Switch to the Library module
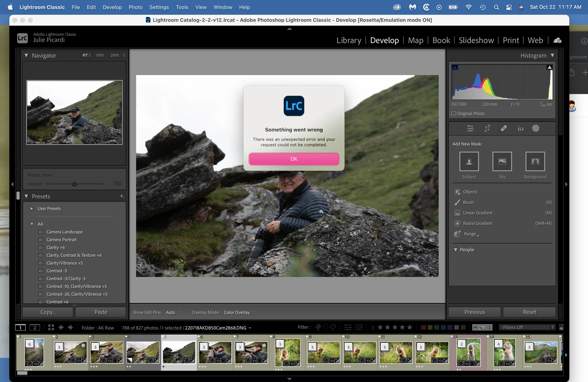 (349, 40)
